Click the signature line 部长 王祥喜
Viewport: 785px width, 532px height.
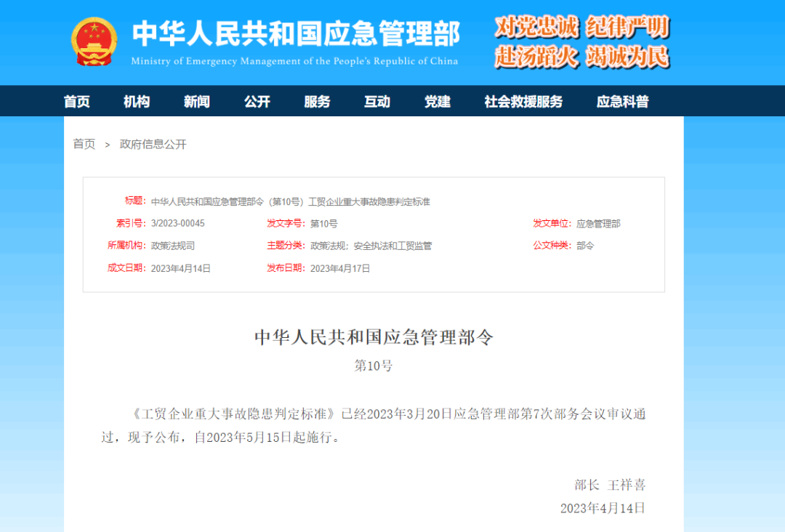[x=610, y=485]
